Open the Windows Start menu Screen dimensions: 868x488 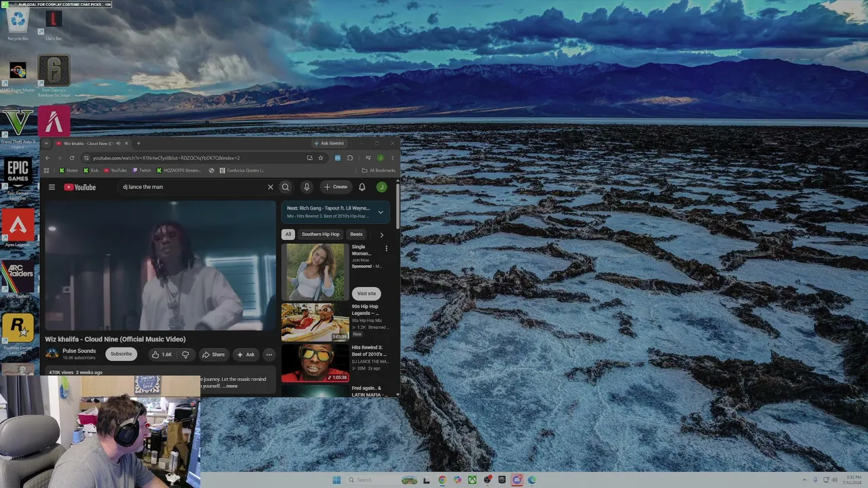tap(336, 480)
